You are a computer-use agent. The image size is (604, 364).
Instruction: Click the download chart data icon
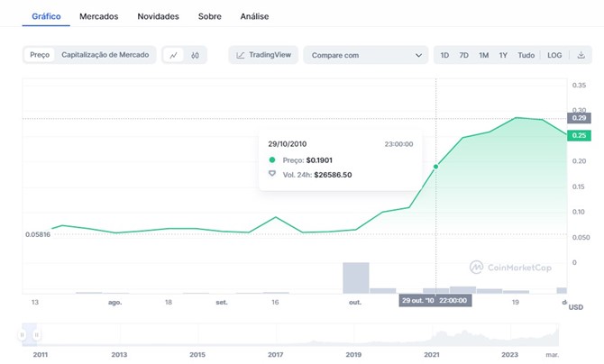pos(581,55)
